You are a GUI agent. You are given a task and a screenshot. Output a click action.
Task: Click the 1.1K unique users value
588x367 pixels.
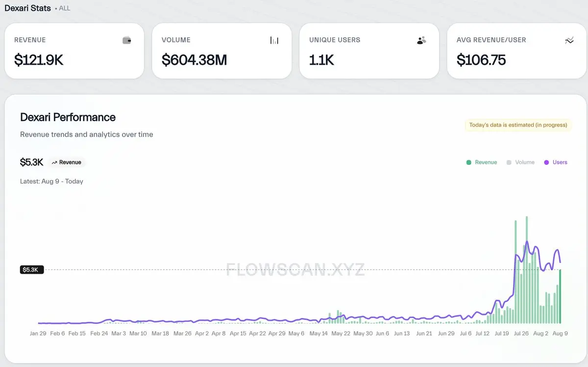(x=321, y=60)
